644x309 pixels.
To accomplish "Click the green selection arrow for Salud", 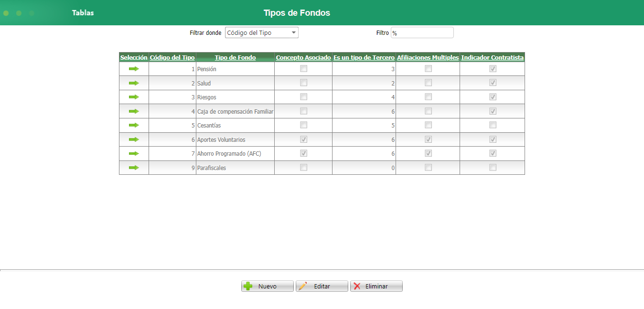I will [x=133, y=83].
